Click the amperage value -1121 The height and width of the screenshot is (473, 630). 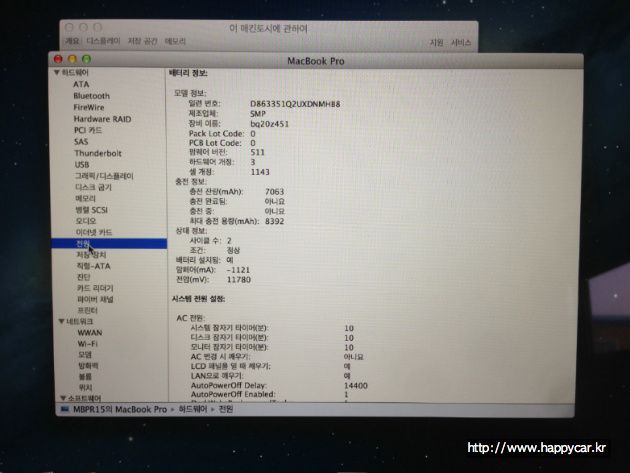238,270
